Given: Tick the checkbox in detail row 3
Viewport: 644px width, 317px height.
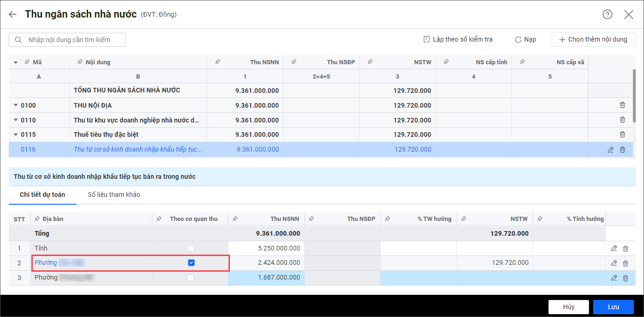Looking at the screenshot, I should tap(191, 278).
